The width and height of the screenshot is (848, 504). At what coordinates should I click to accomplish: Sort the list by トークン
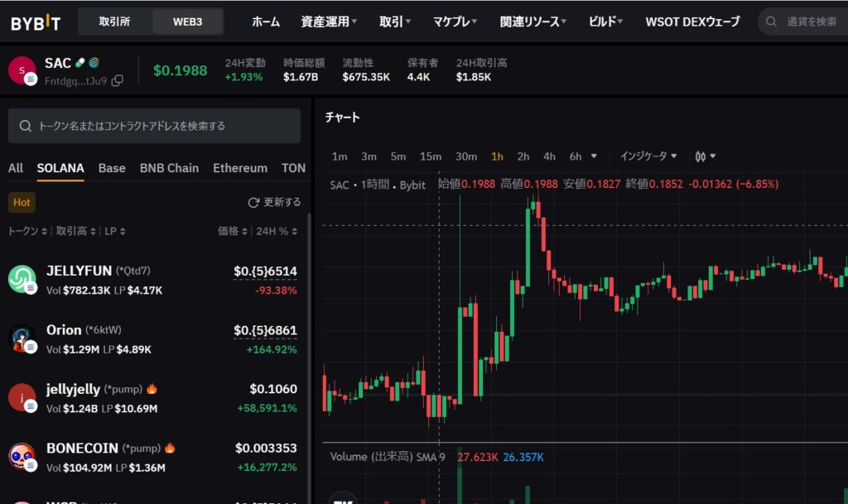click(x=27, y=231)
